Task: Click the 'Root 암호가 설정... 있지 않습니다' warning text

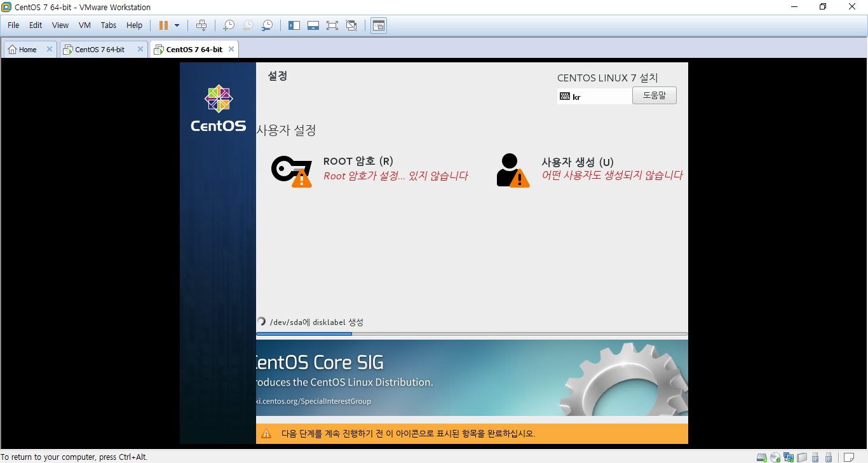Action: coord(396,176)
